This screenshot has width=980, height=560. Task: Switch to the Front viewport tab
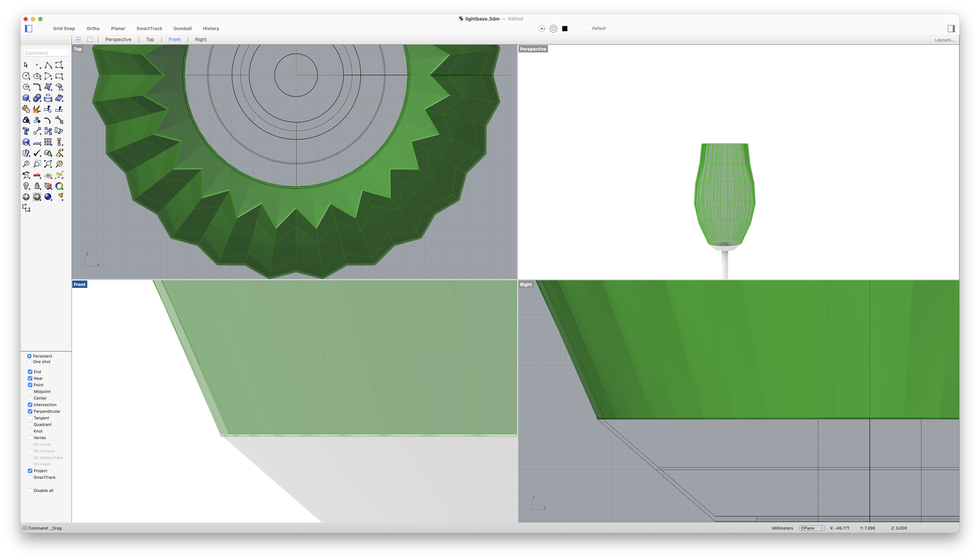click(174, 39)
